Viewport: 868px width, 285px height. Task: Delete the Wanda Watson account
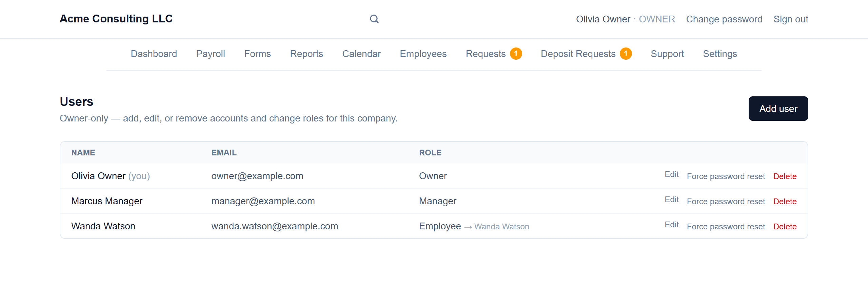point(785,227)
